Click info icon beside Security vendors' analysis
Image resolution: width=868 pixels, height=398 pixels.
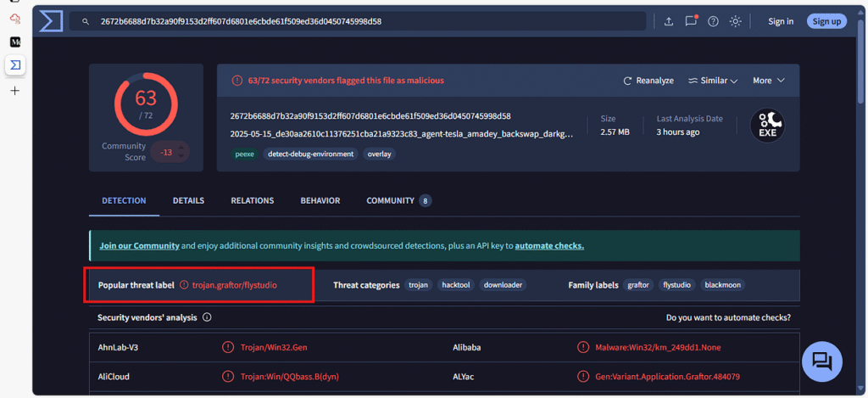(x=207, y=317)
